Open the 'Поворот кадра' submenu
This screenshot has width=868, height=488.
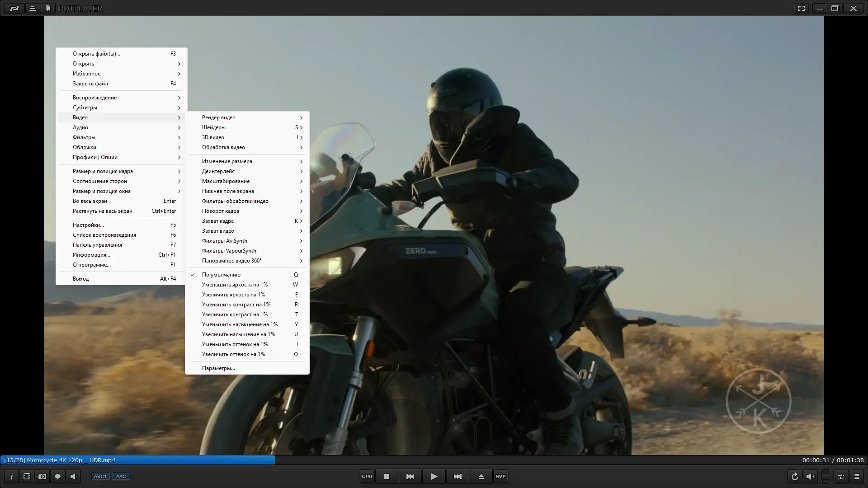pos(221,211)
